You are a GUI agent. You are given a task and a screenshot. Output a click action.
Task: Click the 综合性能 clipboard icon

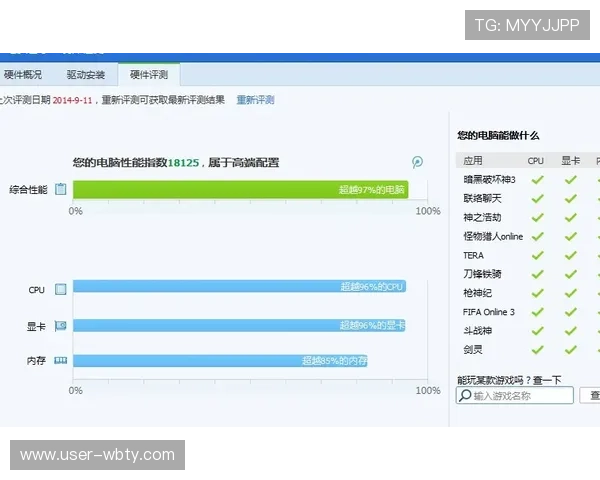coord(61,189)
